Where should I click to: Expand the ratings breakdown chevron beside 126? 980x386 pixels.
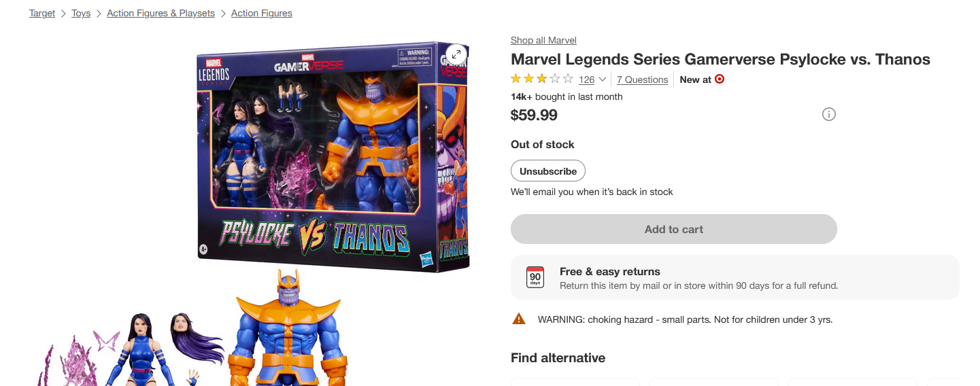point(603,80)
